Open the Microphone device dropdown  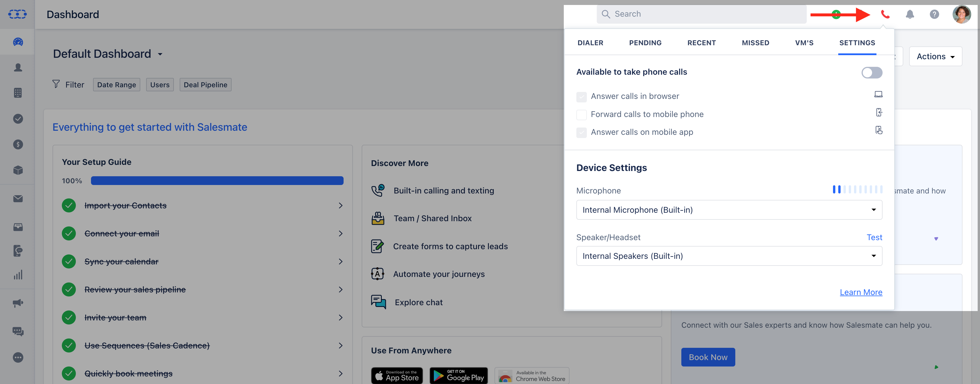729,210
